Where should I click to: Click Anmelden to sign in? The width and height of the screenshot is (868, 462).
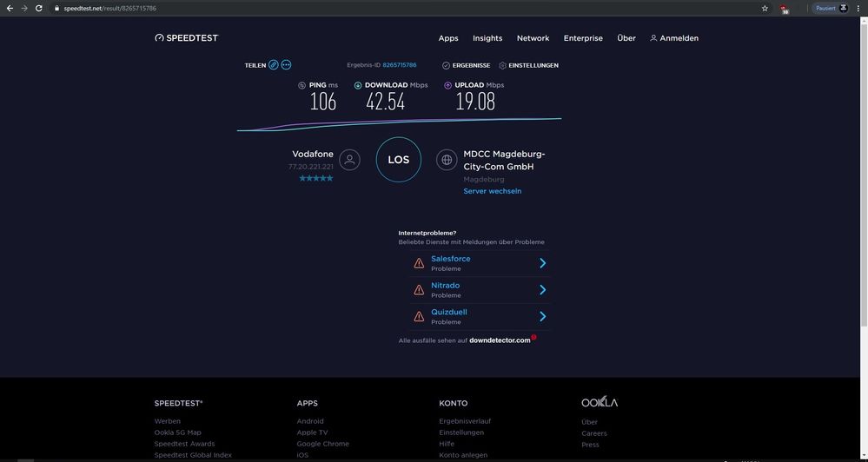point(674,38)
